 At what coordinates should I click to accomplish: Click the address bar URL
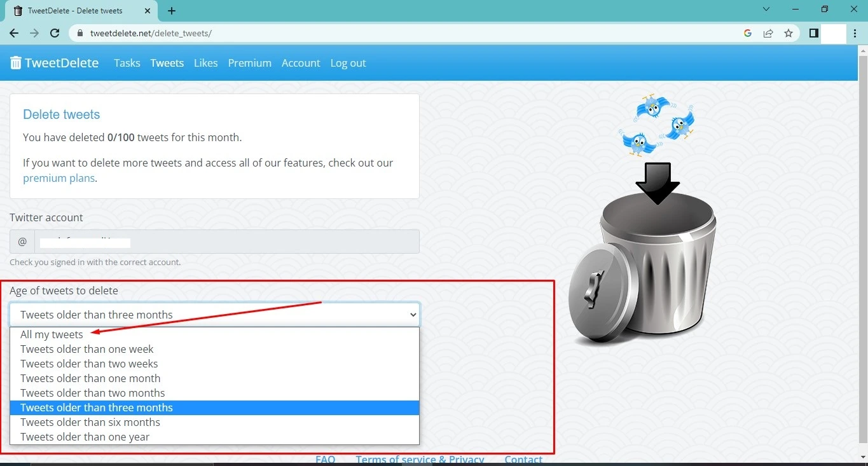click(x=151, y=33)
